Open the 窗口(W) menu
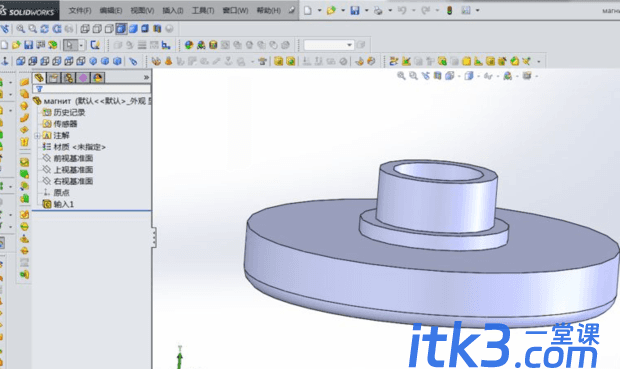The height and width of the screenshot is (369, 620). (235, 10)
